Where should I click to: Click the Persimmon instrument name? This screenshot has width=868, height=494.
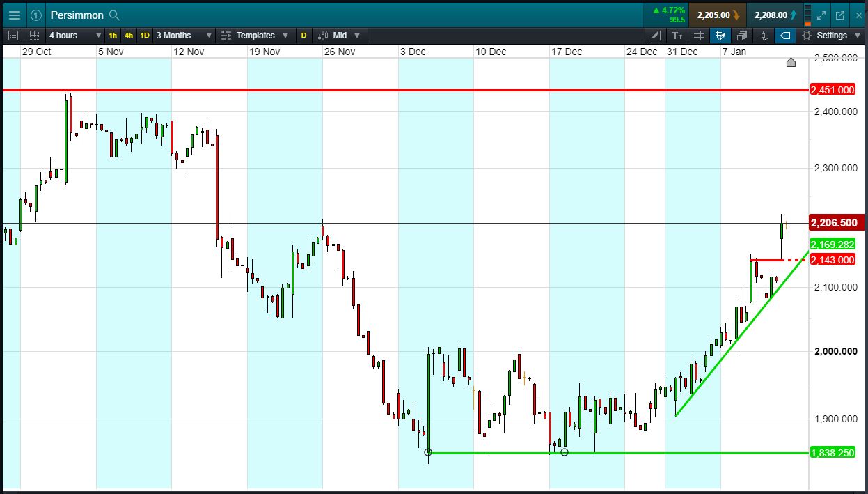[77, 15]
